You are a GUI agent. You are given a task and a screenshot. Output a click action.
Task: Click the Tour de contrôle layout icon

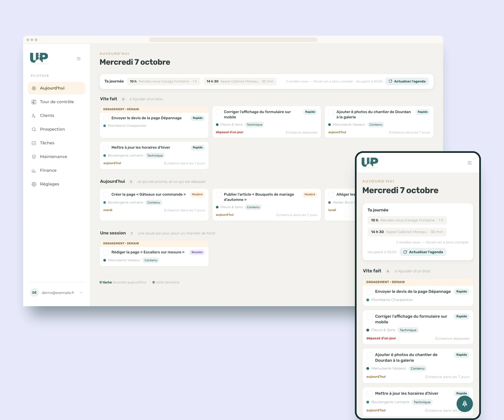(34, 102)
